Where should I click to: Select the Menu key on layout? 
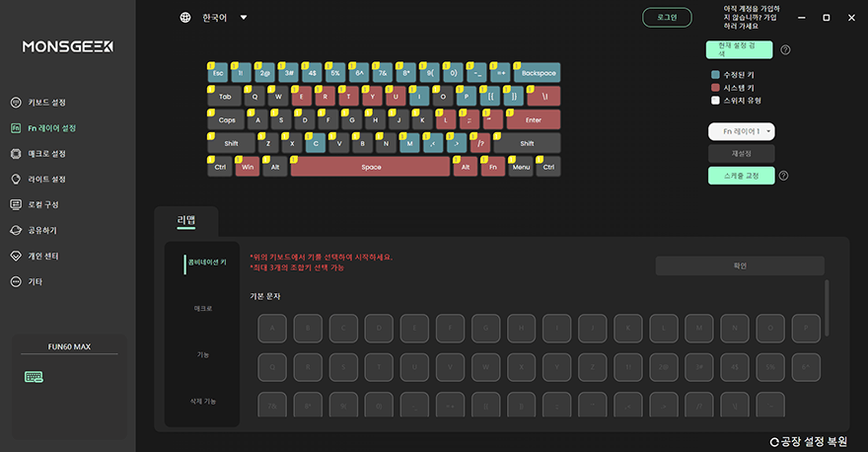[x=521, y=167]
